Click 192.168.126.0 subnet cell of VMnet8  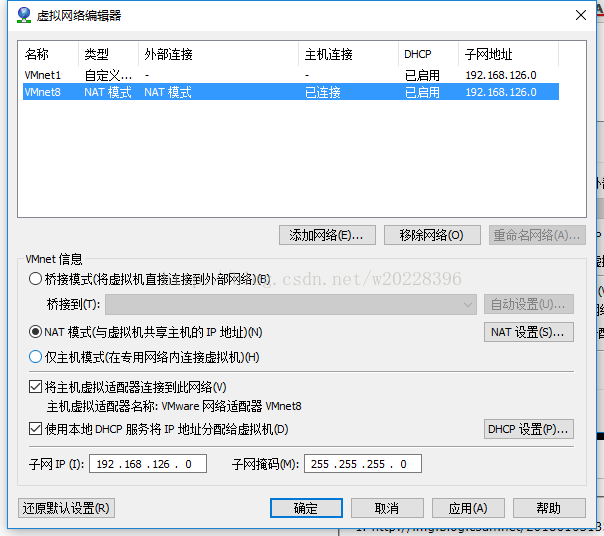click(x=501, y=92)
